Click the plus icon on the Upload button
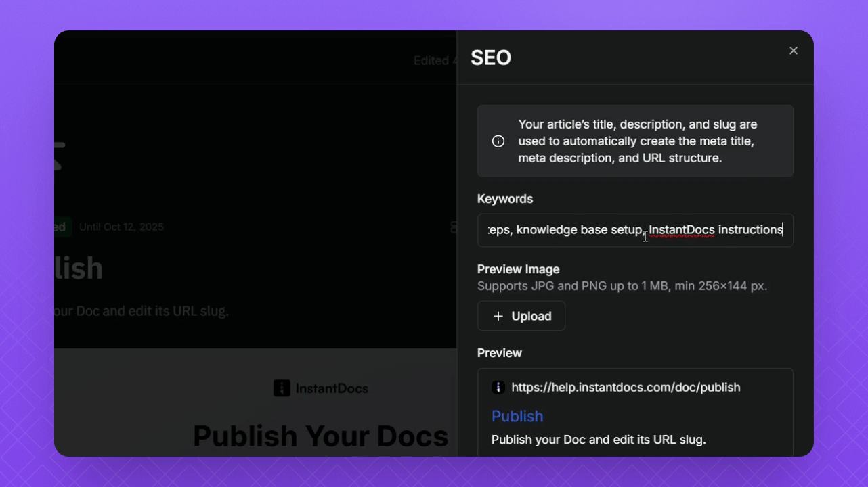This screenshot has height=487, width=868. (x=498, y=317)
